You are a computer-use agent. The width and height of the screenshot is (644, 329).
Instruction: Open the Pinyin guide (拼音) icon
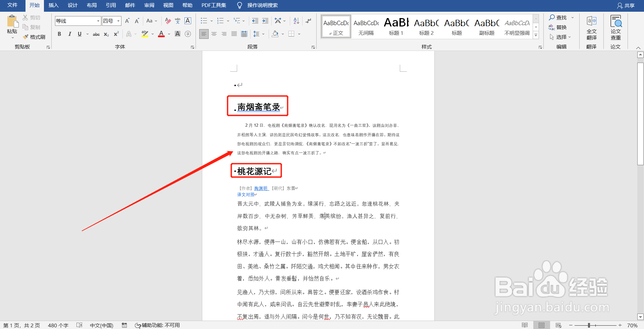point(177,21)
